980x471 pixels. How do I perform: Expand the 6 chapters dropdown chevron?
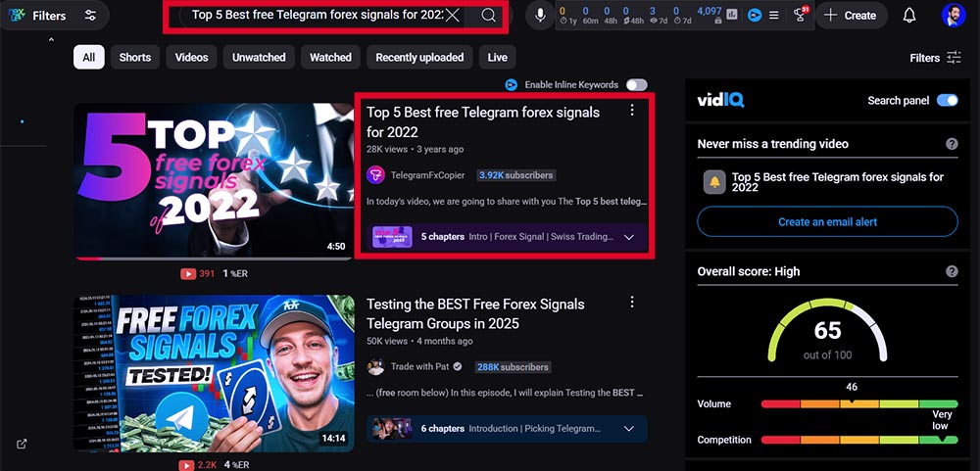(x=629, y=429)
